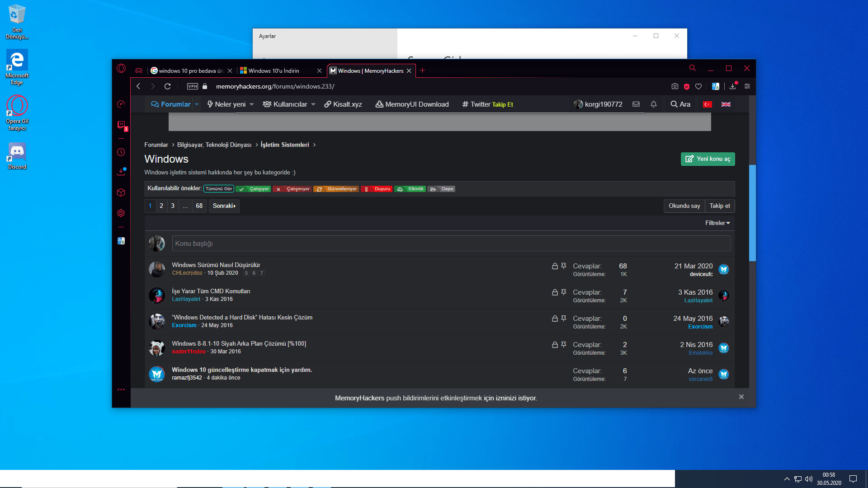The height and width of the screenshot is (488, 868).
Task: Go back to the previous page
Action: [x=138, y=86]
